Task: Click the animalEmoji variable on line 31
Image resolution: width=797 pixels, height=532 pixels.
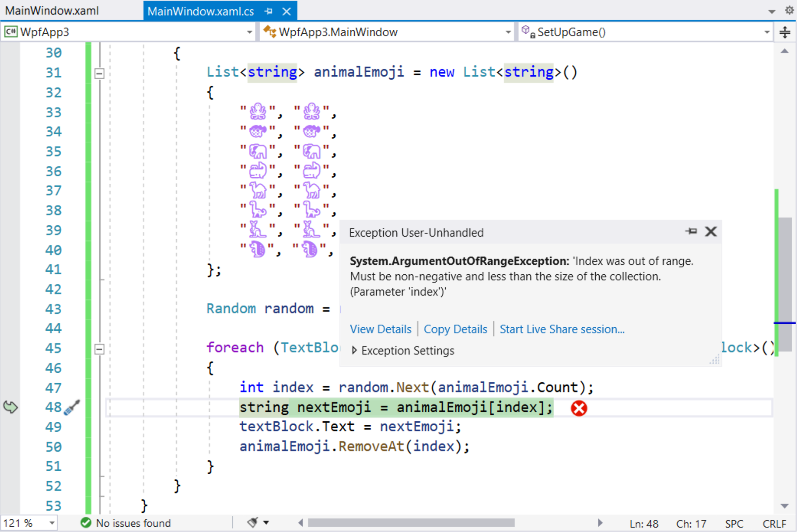Action: [x=359, y=72]
